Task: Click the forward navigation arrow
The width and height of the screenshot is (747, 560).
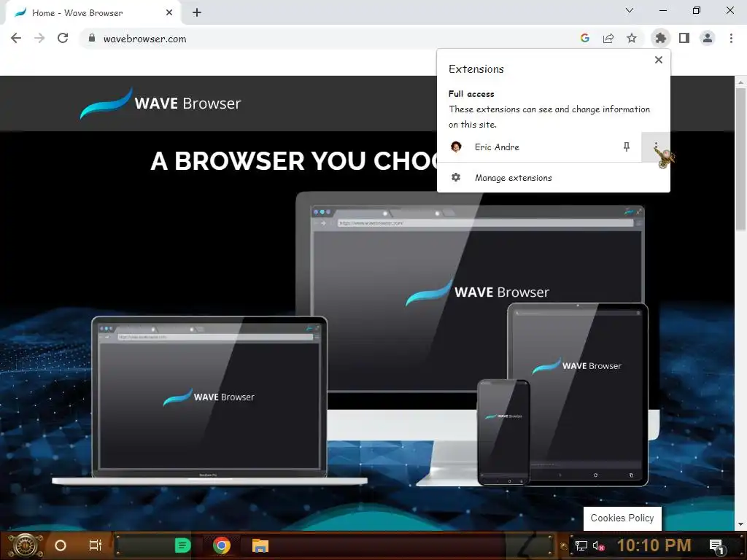Action: coord(39,39)
